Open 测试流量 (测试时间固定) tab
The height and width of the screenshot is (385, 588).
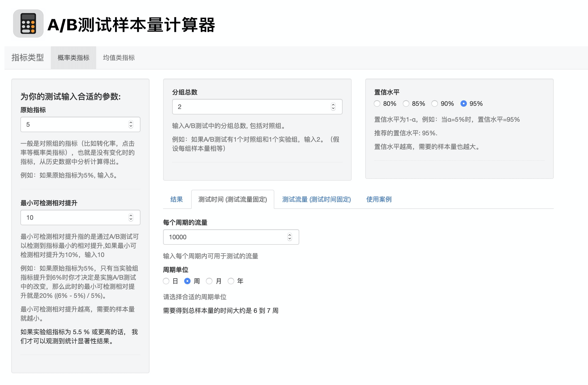click(316, 199)
